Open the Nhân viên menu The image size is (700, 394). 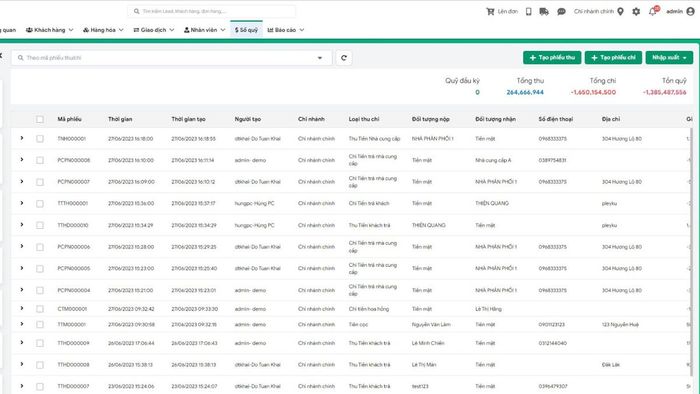tap(204, 30)
